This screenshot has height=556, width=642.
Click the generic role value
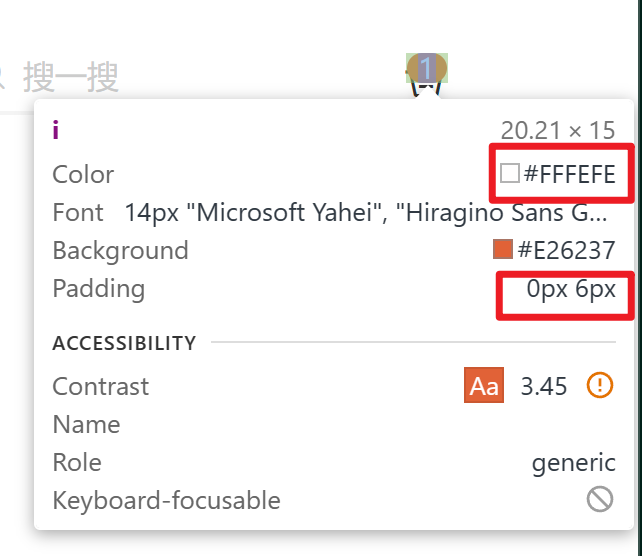pos(573,463)
